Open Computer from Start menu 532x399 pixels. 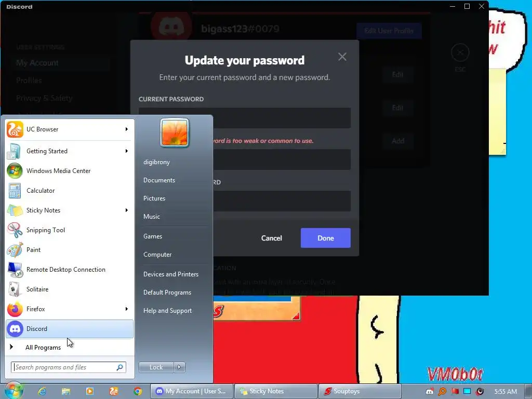click(157, 255)
